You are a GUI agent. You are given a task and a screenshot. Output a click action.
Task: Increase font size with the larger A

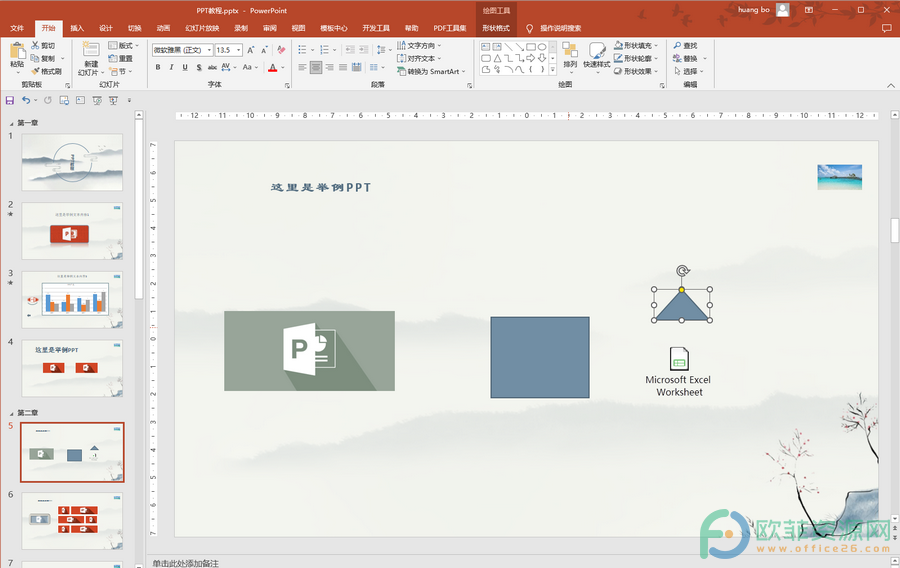point(251,50)
